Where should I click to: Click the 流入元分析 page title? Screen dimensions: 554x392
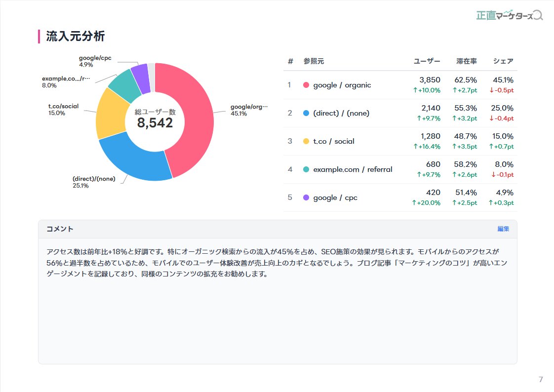[75, 36]
